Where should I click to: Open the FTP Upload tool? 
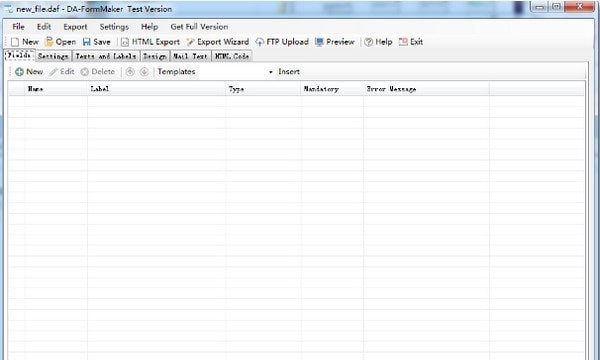point(260,42)
